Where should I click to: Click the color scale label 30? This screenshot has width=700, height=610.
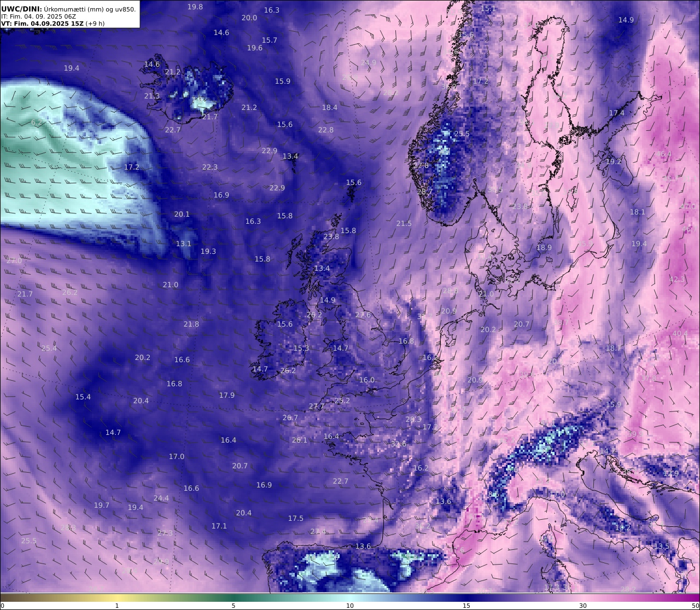[583, 606]
